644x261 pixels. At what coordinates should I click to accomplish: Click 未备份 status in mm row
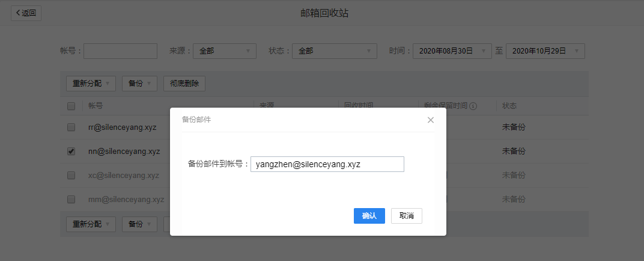pyautogui.click(x=514, y=199)
